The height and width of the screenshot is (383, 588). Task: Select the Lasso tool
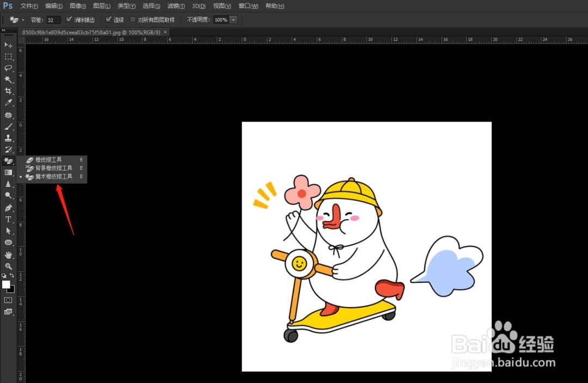pos(8,68)
